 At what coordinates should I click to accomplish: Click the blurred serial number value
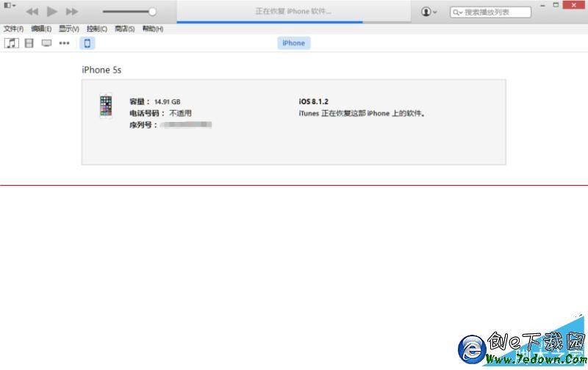pyautogui.click(x=186, y=125)
